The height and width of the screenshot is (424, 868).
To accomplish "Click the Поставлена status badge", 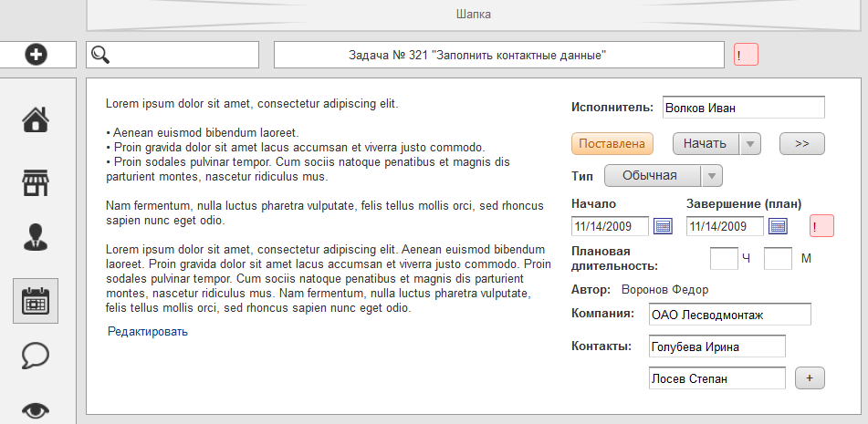I will (613, 144).
